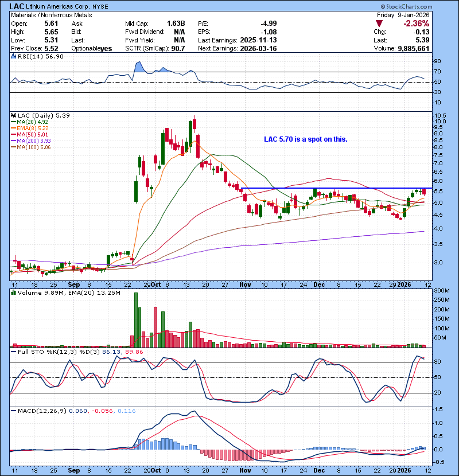This screenshot has height=476, width=459.
Task: Click the Fwd Dividend N/A value
Action: 179,32
